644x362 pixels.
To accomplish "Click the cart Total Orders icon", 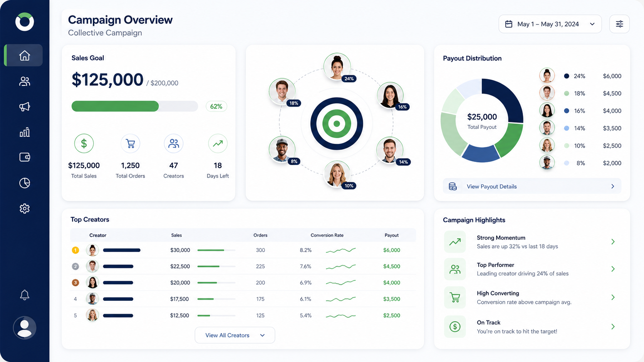I will [131, 143].
